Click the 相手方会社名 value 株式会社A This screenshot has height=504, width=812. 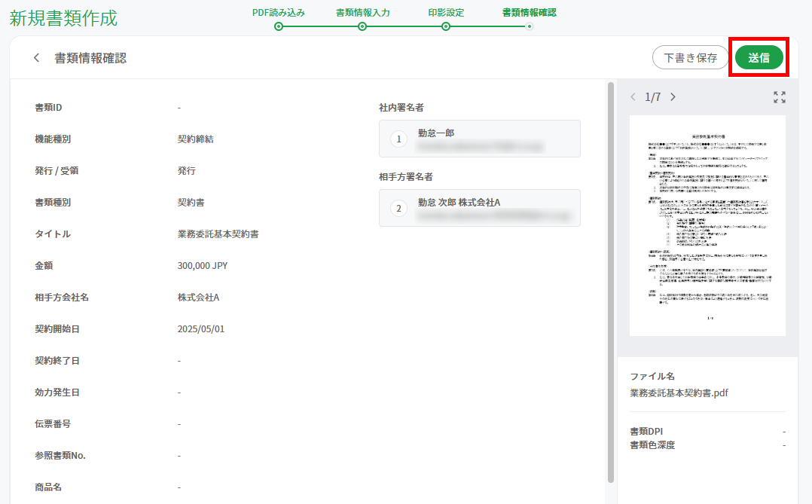pyautogui.click(x=198, y=298)
